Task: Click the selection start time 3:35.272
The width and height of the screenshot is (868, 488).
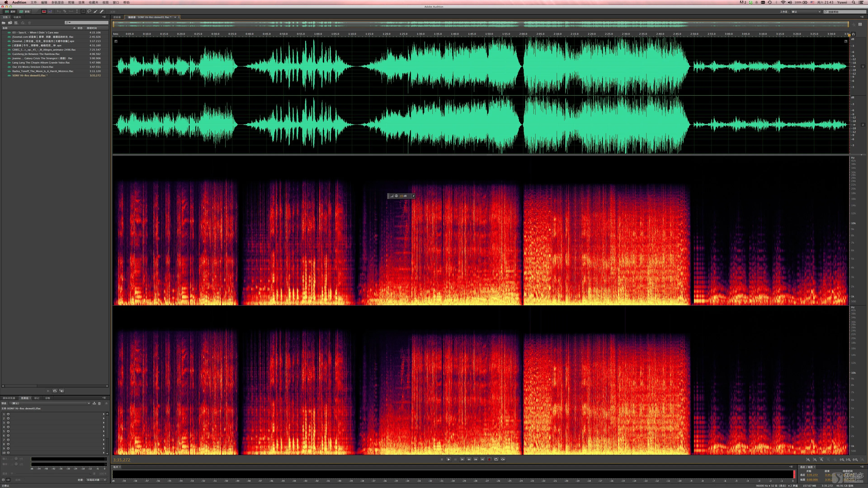Action: (x=812, y=475)
